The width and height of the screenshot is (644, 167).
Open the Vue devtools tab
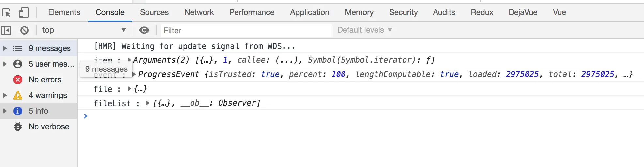(x=559, y=12)
